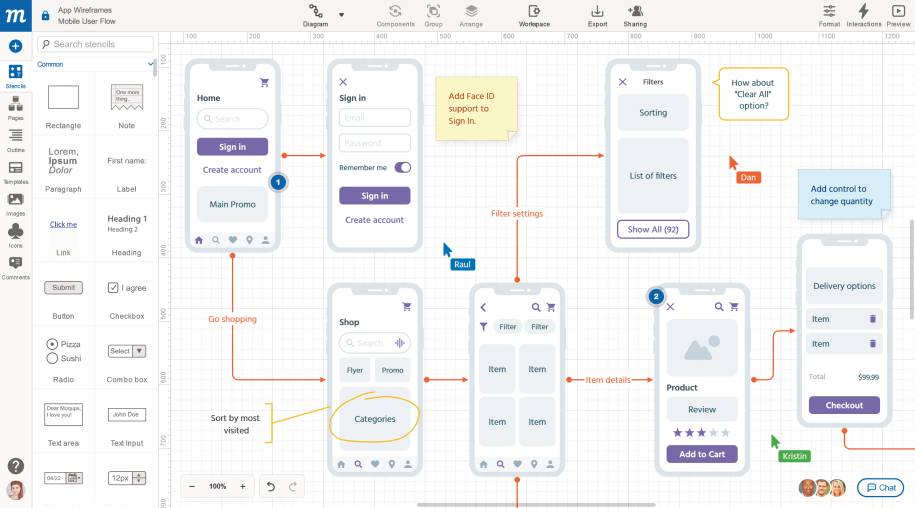Select the Pizza radio button
Image resolution: width=915 pixels, height=508 pixels.
point(52,344)
